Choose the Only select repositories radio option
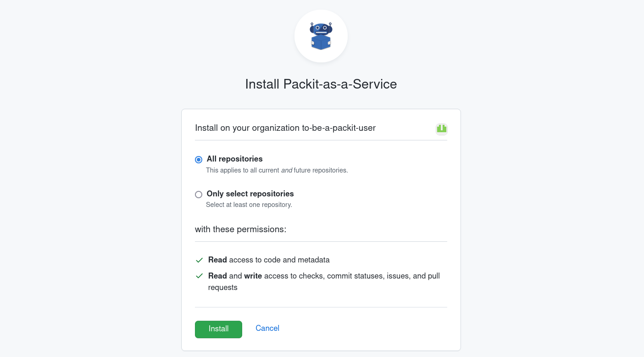Viewport: 644px width, 357px height. (x=199, y=195)
